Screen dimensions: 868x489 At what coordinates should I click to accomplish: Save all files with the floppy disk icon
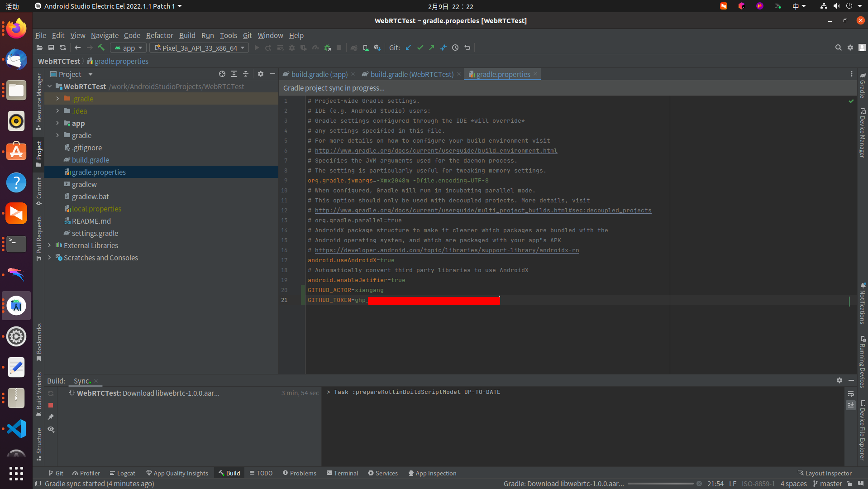51,48
